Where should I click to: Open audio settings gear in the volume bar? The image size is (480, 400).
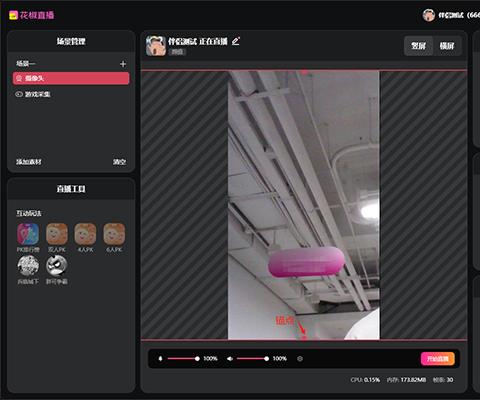pos(300,359)
